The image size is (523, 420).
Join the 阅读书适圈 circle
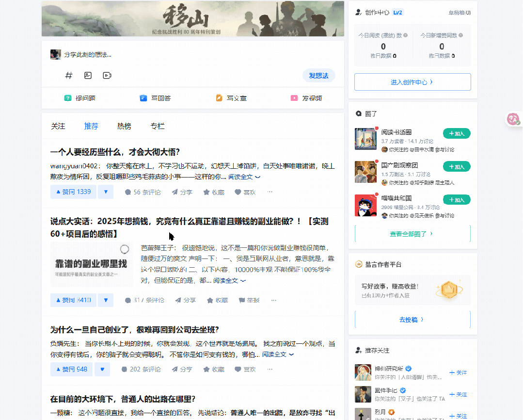pyautogui.click(x=457, y=133)
